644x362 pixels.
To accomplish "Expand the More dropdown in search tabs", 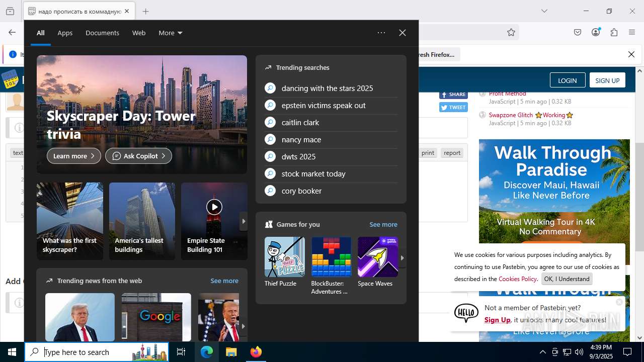I will [x=171, y=33].
